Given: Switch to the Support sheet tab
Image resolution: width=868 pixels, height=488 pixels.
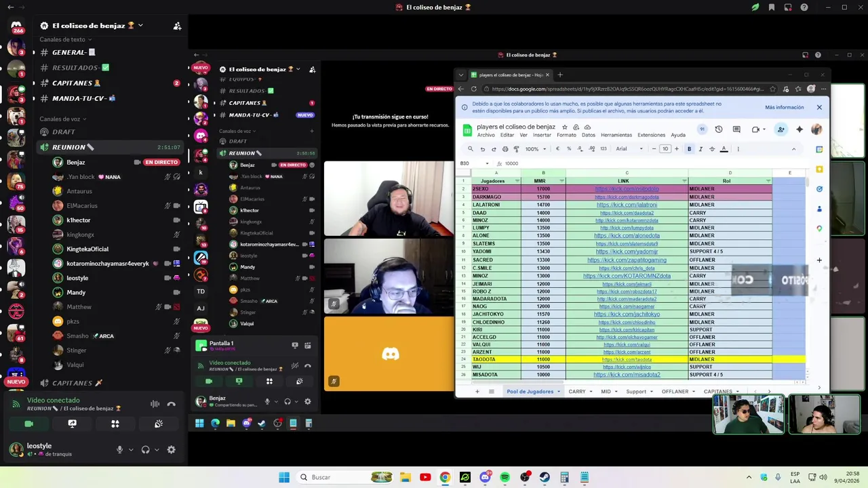Looking at the screenshot, I should point(639,392).
